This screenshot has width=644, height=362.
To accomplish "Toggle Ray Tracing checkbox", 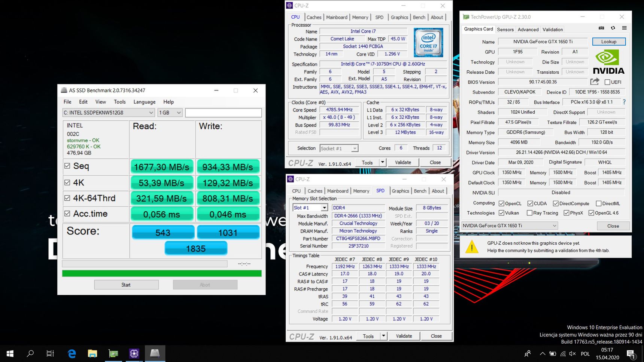I will point(529,213).
